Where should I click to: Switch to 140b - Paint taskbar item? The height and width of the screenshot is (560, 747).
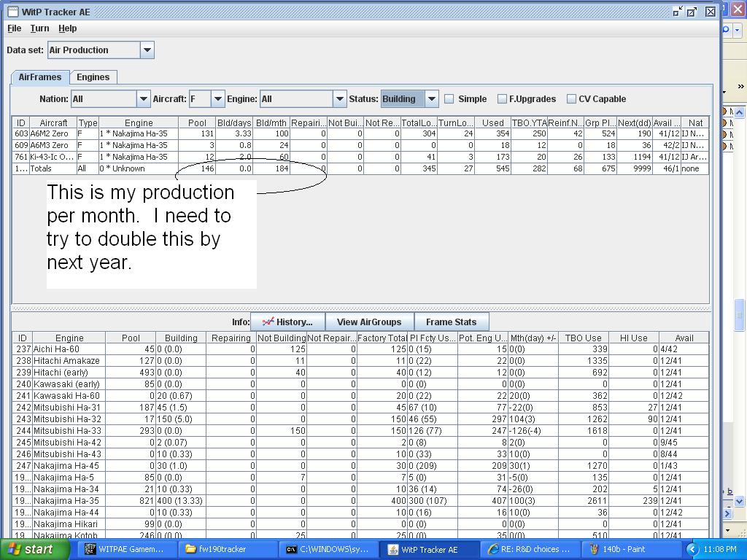pyautogui.click(x=631, y=550)
